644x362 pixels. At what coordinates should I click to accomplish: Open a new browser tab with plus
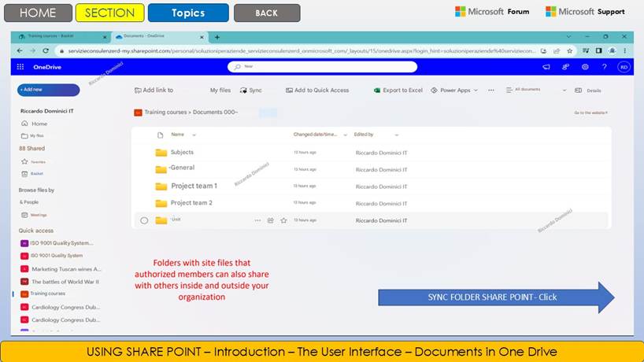click(217, 37)
